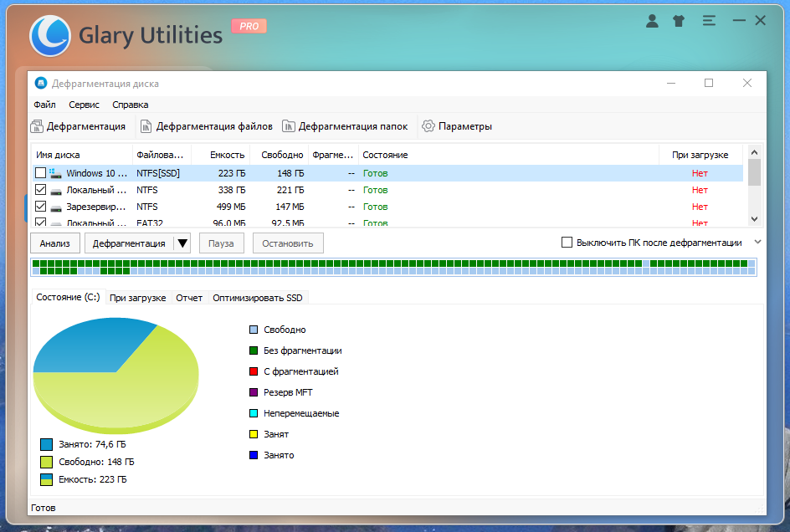Click the Неперемещаемые cyan swatch
Screen dimensions: 790x532
click(x=254, y=413)
